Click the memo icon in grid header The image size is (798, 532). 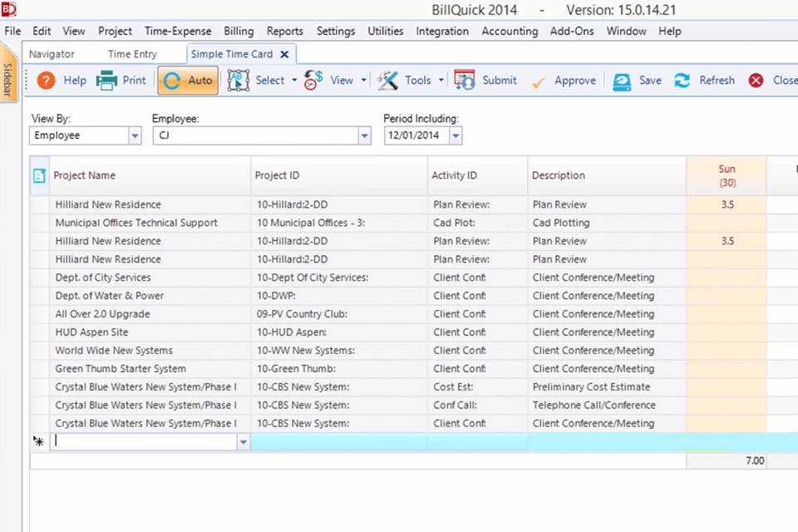(39, 175)
